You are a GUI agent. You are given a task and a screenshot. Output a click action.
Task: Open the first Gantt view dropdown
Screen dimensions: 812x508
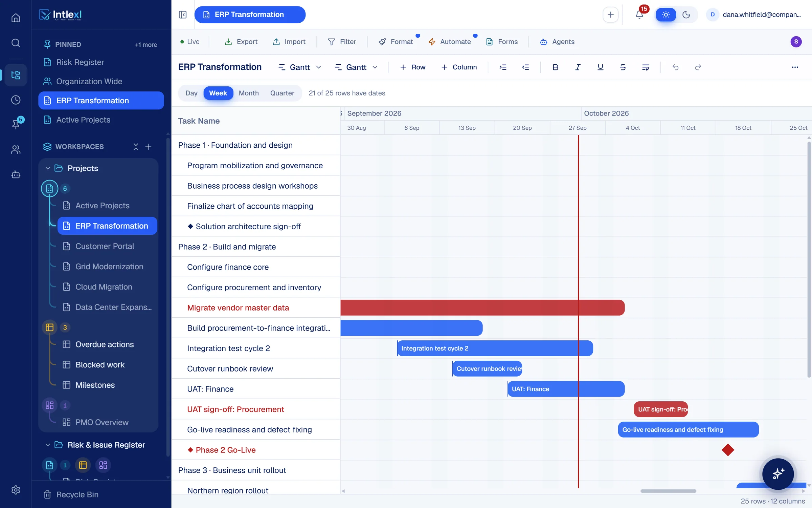point(299,67)
